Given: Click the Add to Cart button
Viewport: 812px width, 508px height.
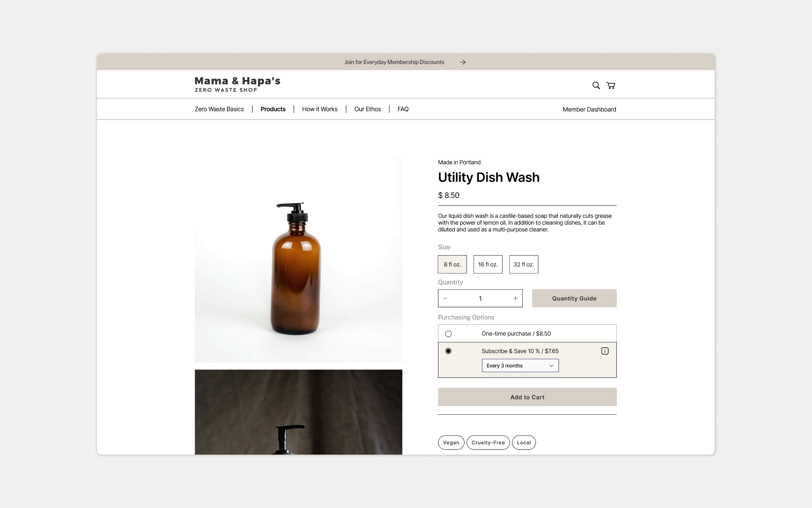Looking at the screenshot, I should click(x=527, y=397).
